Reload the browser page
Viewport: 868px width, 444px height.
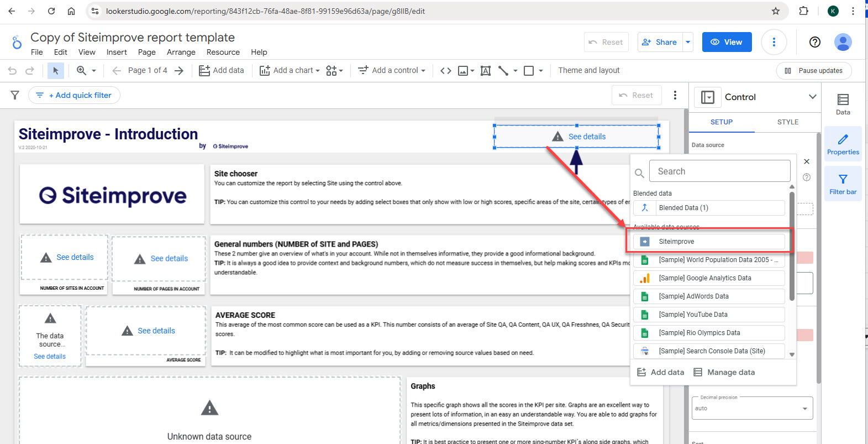(x=51, y=11)
